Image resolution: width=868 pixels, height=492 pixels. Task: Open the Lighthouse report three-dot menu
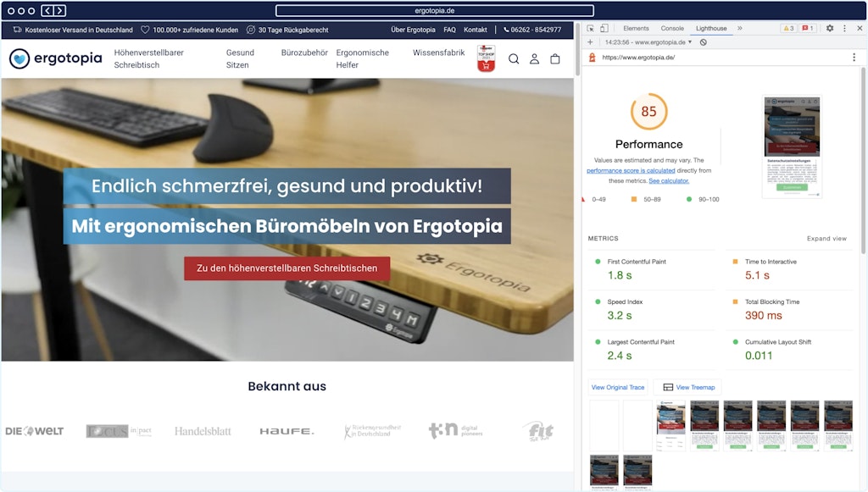pos(854,58)
